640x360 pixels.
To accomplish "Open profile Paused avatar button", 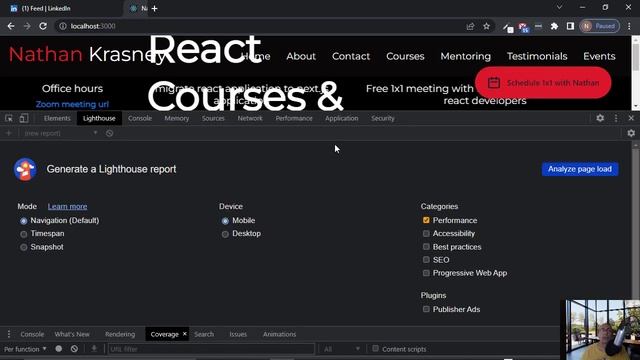I will pyautogui.click(x=600, y=26).
